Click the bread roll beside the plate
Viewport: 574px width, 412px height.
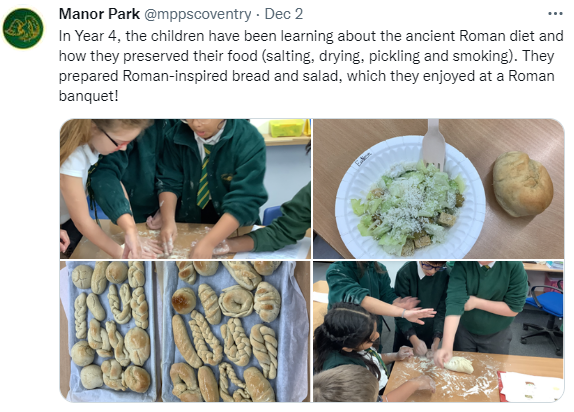[522, 184]
